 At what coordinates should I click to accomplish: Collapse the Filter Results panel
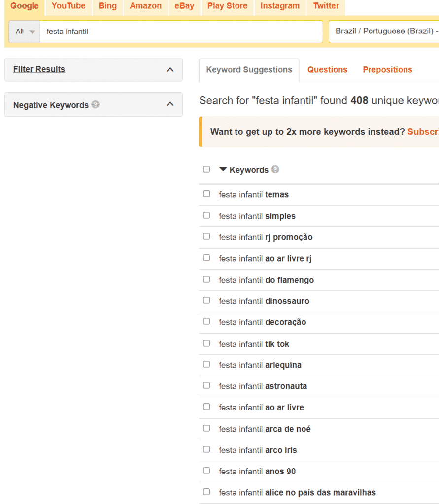pyautogui.click(x=170, y=70)
